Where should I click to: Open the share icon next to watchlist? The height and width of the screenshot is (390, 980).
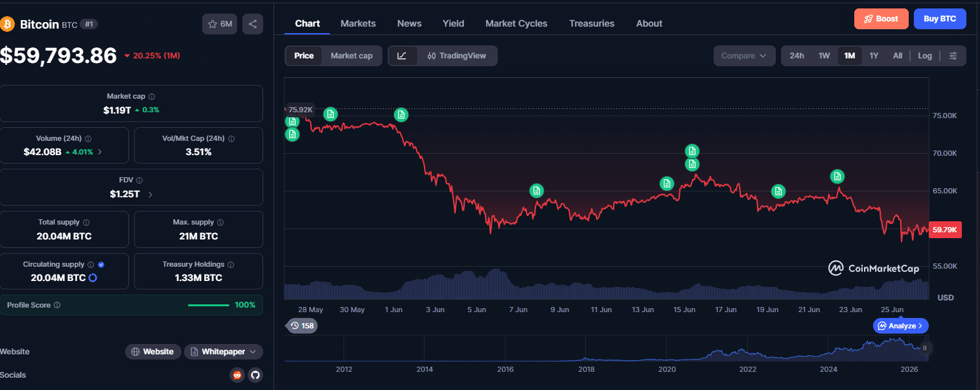coord(253,24)
